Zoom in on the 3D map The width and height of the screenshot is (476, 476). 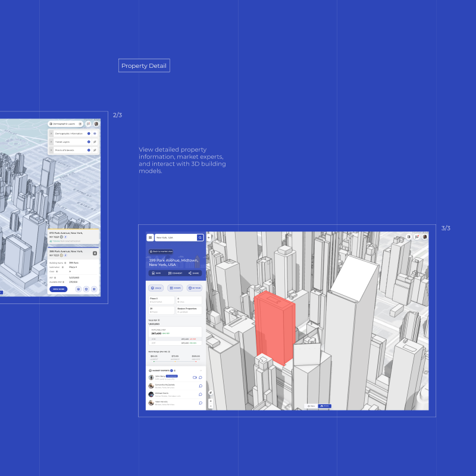[x=211, y=401]
